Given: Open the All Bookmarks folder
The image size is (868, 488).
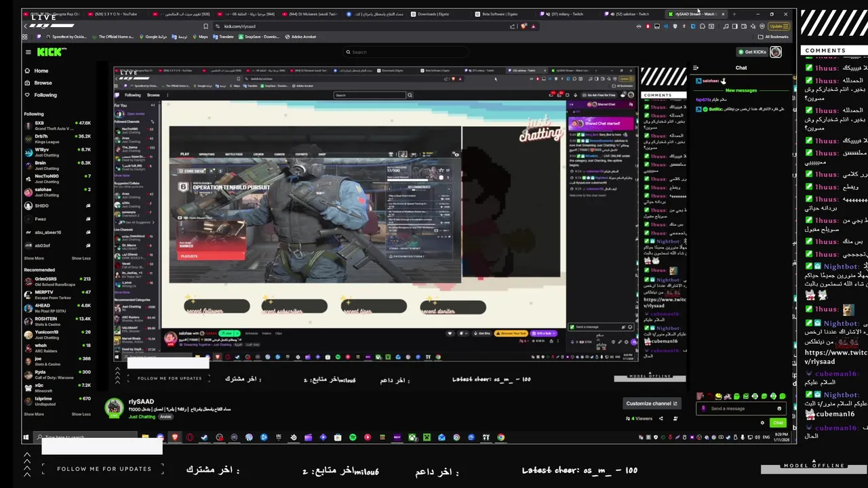Looking at the screenshot, I should coord(774,37).
